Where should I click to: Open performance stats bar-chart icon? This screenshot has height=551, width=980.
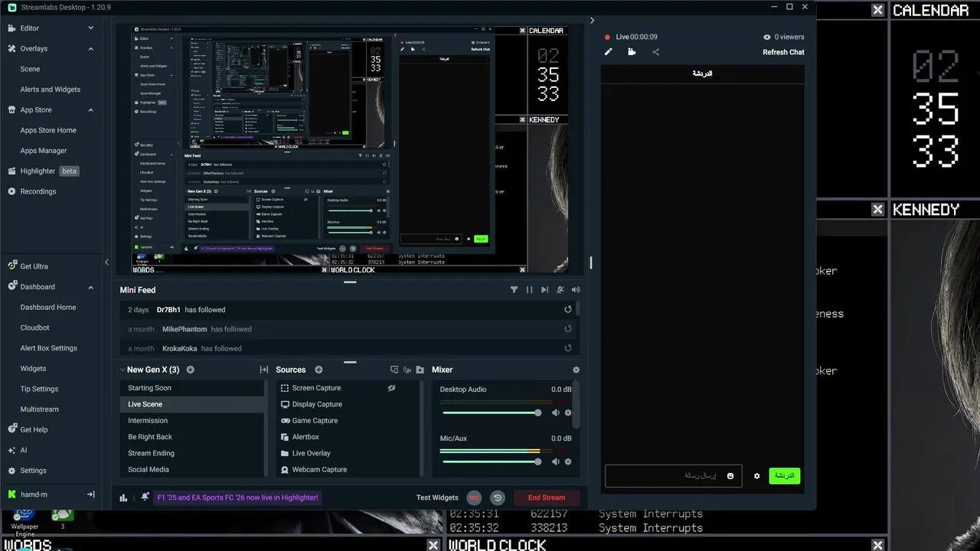(x=123, y=497)
